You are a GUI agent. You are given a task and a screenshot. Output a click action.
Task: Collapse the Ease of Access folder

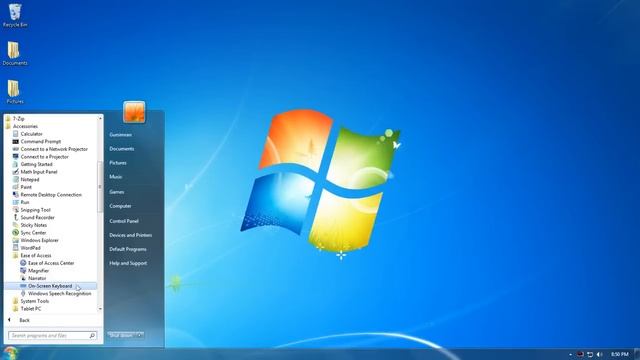[x=32, y=256]
